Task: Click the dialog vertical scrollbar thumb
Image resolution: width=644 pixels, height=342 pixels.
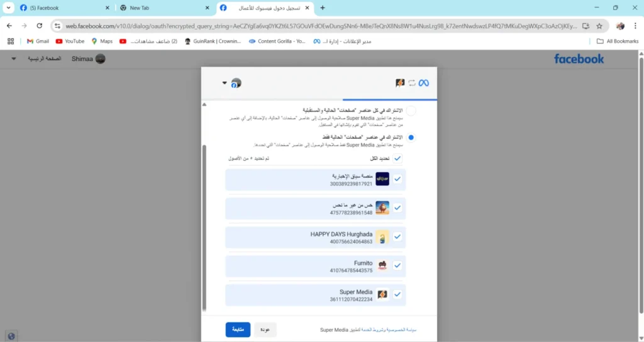Action: tap(204, 228)
